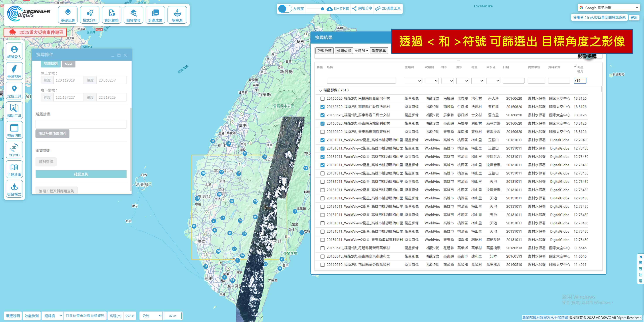Open the 基礎圖層 base layers tool
Image resolution: width=644 pixels, height=322 pixels.
click(x=67, y=15)
